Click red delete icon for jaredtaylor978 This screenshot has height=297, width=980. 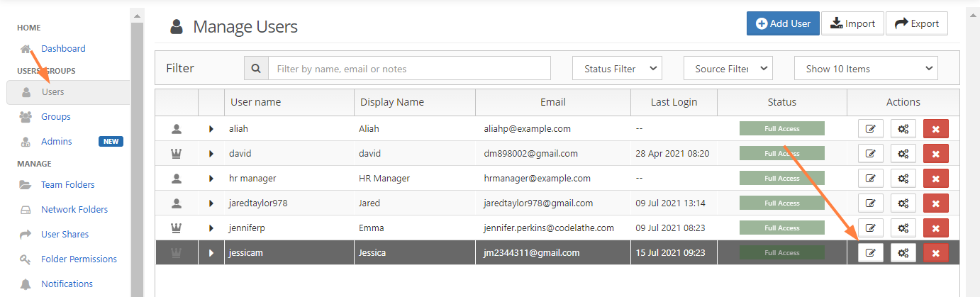point(935,203)
